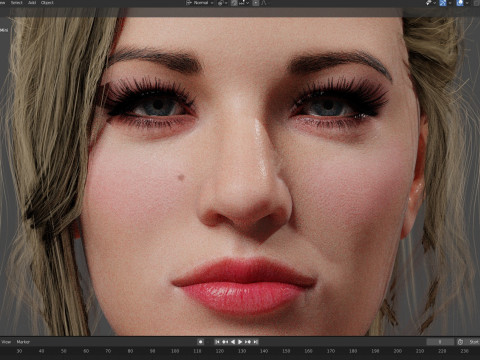Jump to the first frame
Screen dimensions: 480x360
click(217, 342)
